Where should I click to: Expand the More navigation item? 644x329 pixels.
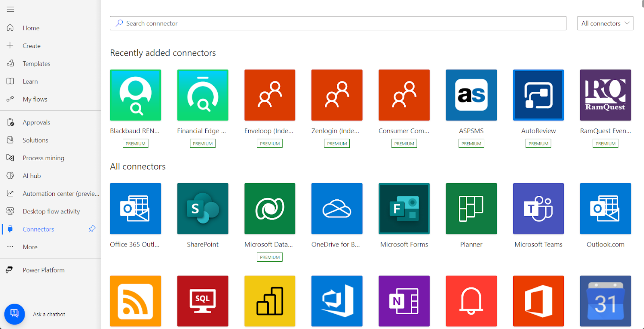click(x=50, y=247)
